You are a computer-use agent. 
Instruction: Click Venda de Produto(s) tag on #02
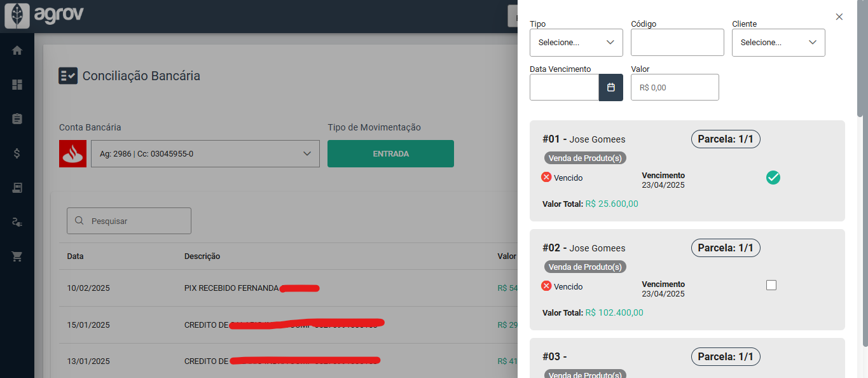(585, 267)
